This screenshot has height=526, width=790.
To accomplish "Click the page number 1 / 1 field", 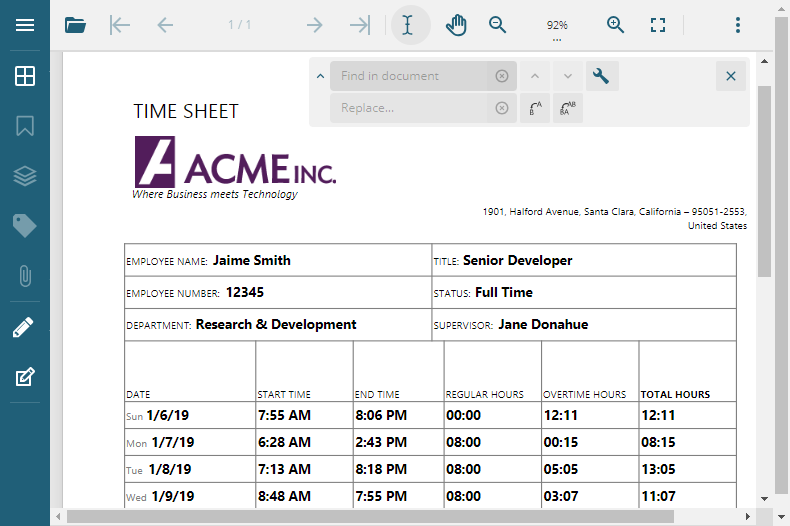I will click(239, 25).
